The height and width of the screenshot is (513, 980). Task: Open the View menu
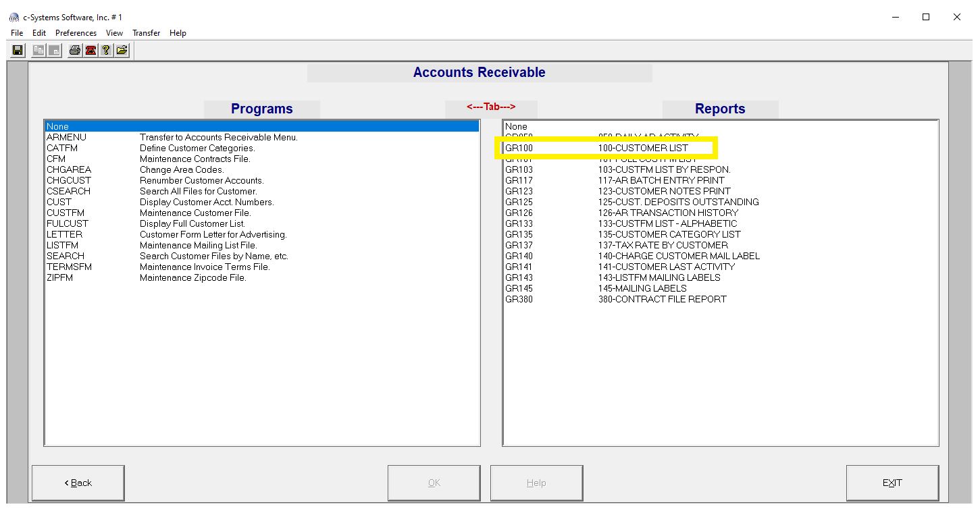point(114,33)
